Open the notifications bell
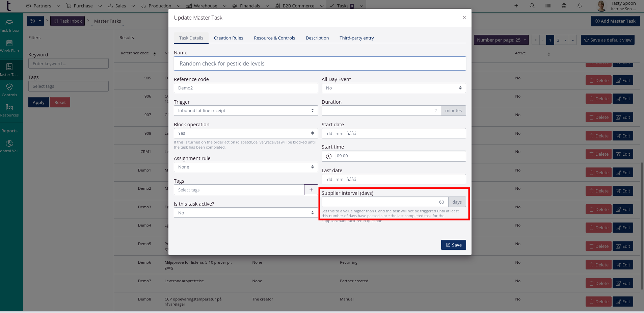644x313 pixels. (580, 6)
